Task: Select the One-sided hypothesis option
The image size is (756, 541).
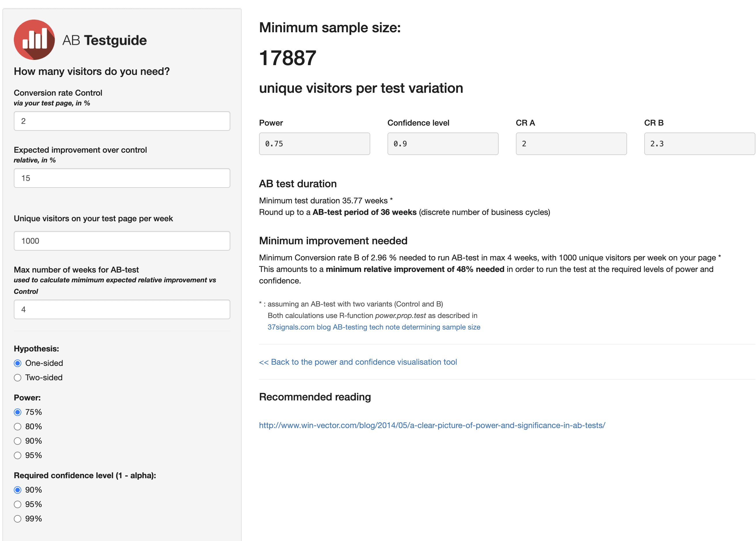Action: click(x=18, y=363)
